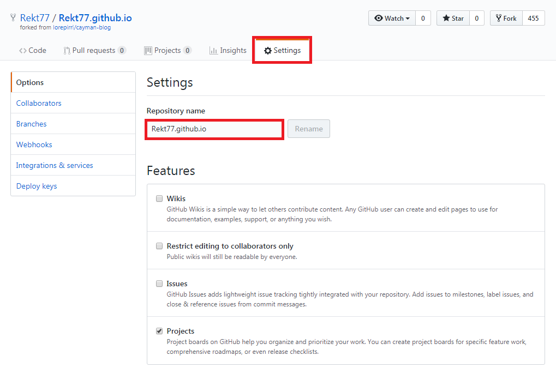
Task: Open the Code tab
Action: click(33, 50)
